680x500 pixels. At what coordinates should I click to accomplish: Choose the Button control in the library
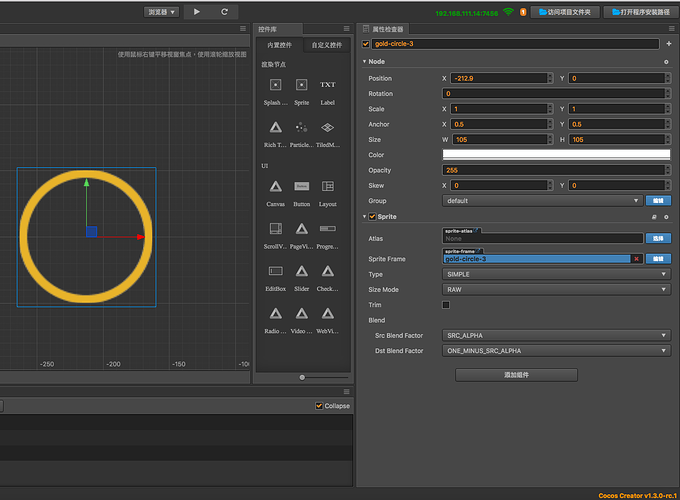(301, 186)
